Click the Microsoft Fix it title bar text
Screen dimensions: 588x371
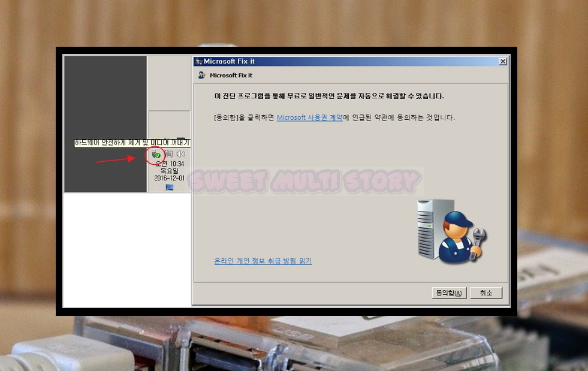pyautogui.click(x=229, y=61)
